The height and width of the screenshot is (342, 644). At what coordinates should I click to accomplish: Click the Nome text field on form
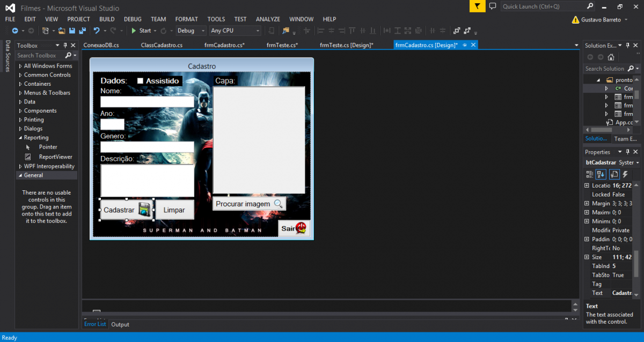[147, 102]
